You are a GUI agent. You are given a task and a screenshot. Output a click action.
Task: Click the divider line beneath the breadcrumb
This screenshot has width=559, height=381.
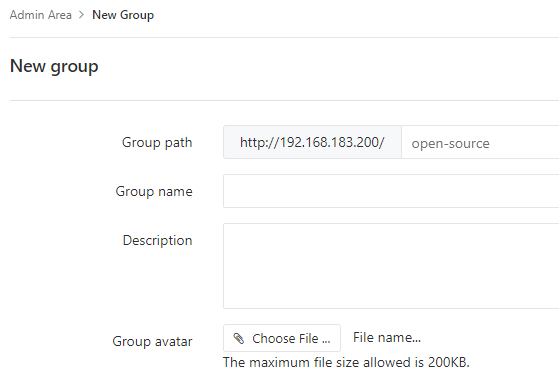(x=284, y=37)
